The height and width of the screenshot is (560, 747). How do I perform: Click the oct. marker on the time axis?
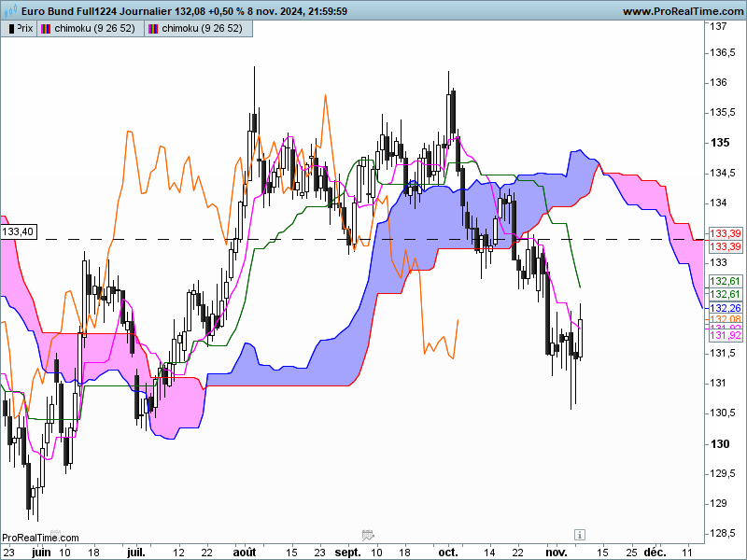(448, 553)
